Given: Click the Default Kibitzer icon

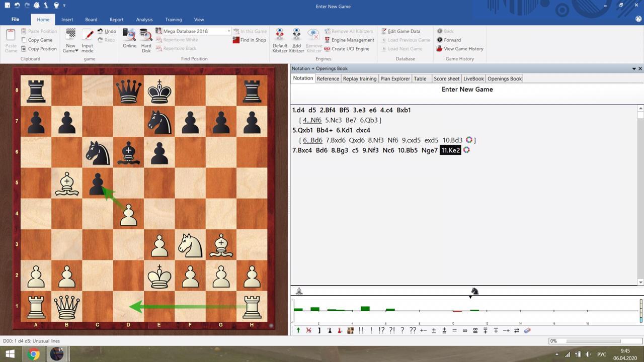Looking at the screenshot, I should click(x=280, y=39).
